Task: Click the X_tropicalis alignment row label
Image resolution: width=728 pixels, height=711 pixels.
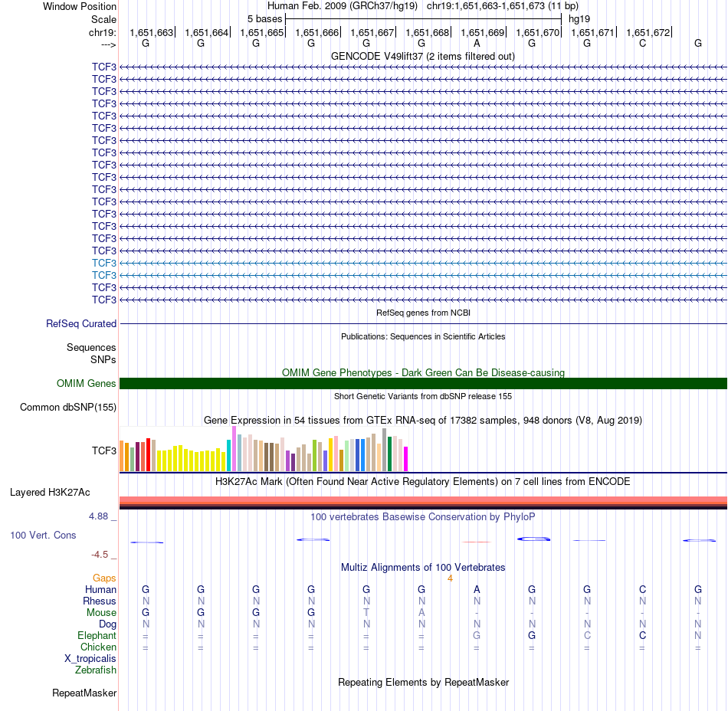Action: (90, 659)
